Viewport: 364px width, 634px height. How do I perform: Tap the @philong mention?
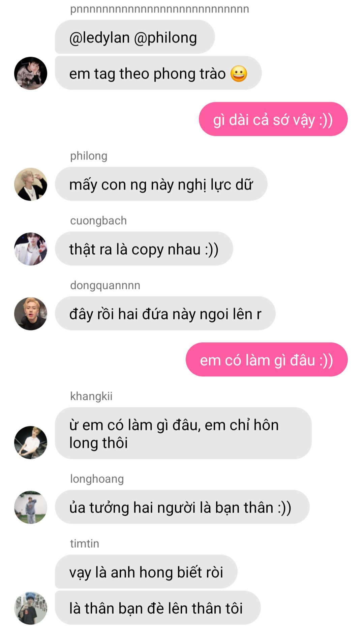tap(165, 37)
